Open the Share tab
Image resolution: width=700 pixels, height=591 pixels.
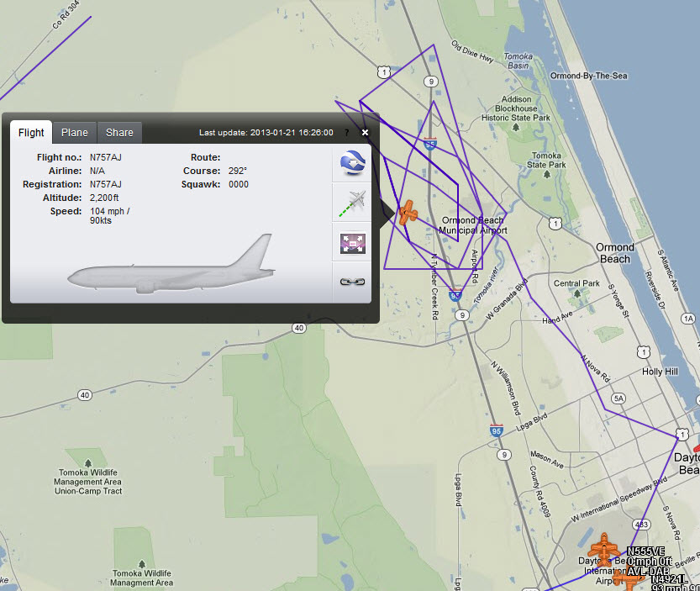(119, 133)
